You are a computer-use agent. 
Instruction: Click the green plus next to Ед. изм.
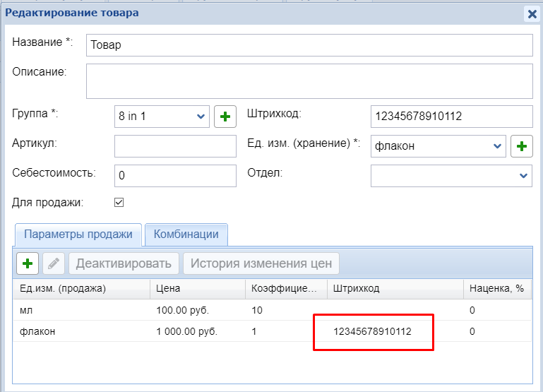(x=521, y=146)
